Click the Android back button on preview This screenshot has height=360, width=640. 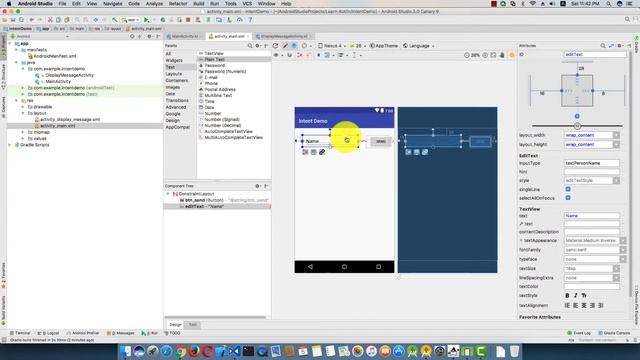310,267
